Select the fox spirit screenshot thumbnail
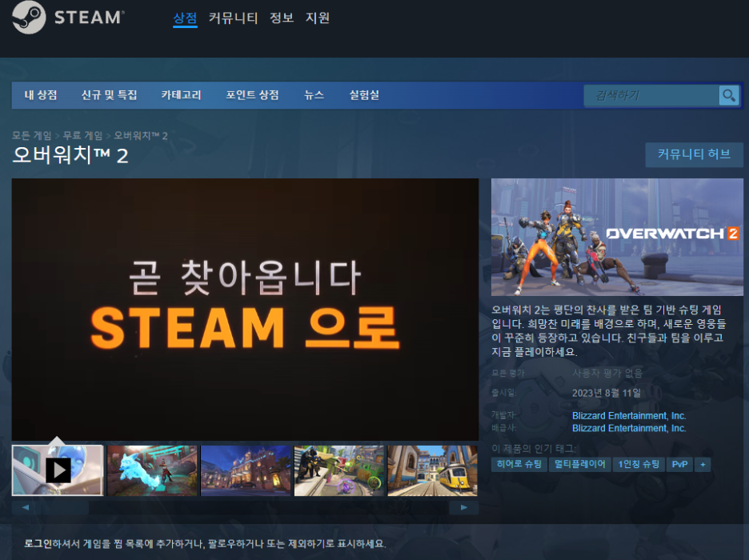This screenshot has height=560, width=749. pyautogui.click(x=152, y=470)
